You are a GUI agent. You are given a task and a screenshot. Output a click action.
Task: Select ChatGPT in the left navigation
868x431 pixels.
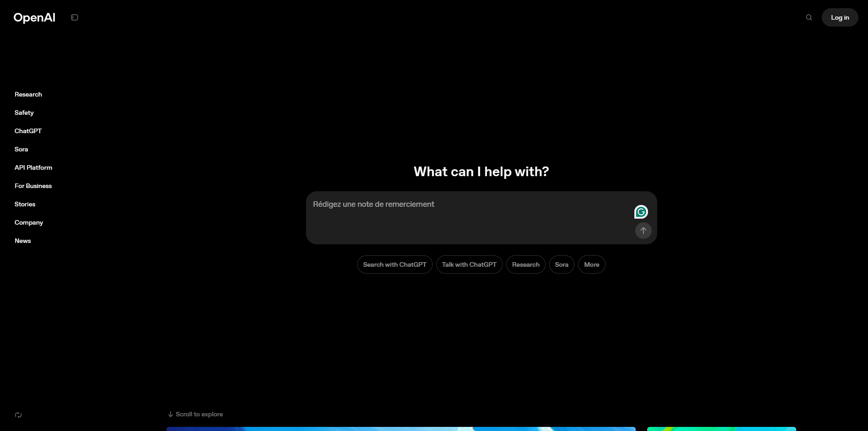pyautogui.click(x=28, y=131)
